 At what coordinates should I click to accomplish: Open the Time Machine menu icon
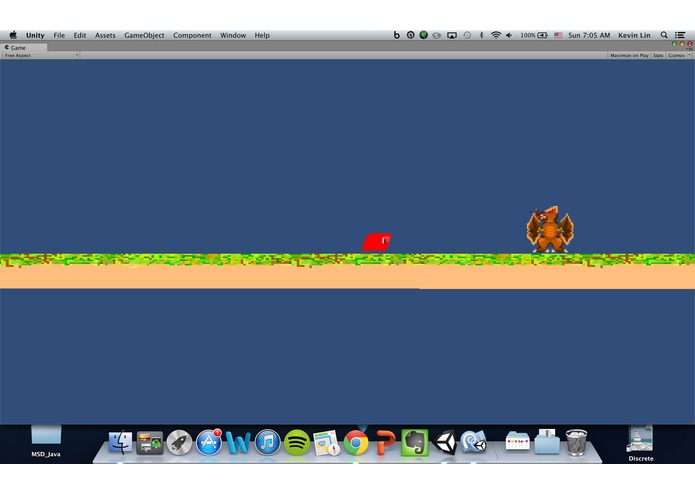pyautogui.click(x=467, y=35)
